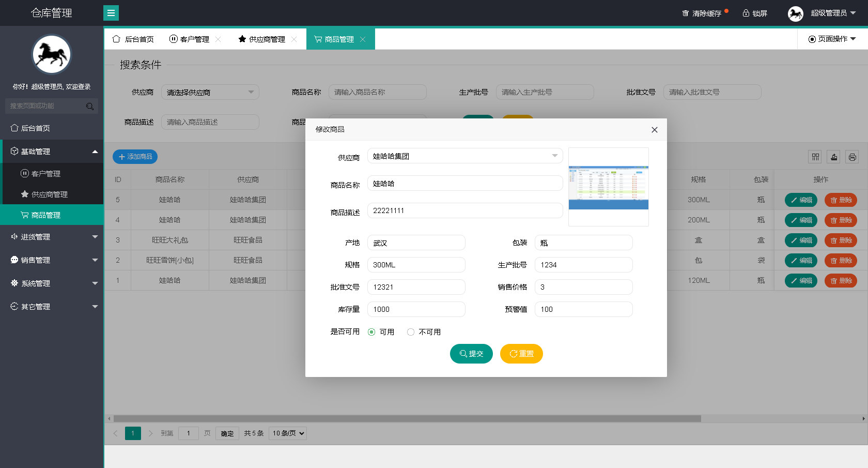Screen dimensions: 868x468
Task: Collapse the 基础管理 sidebar menu
Action: (52, 152)
